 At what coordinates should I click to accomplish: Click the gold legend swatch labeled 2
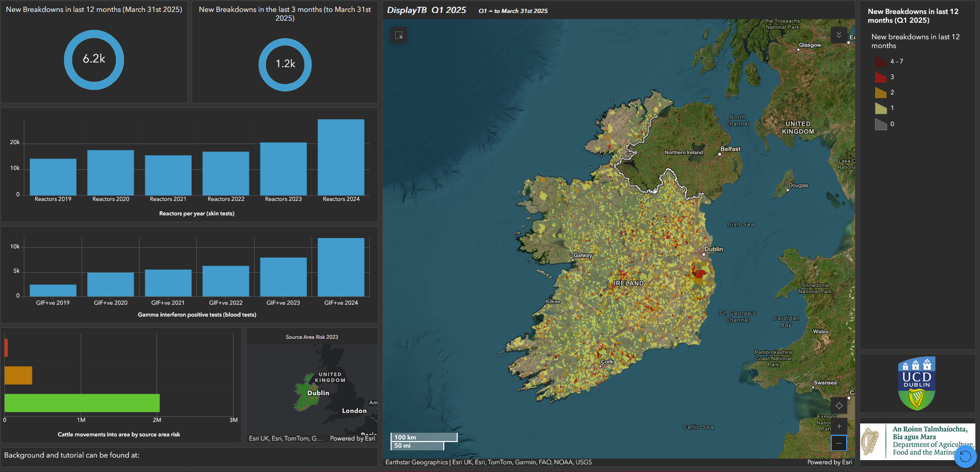tap(880, 92)
